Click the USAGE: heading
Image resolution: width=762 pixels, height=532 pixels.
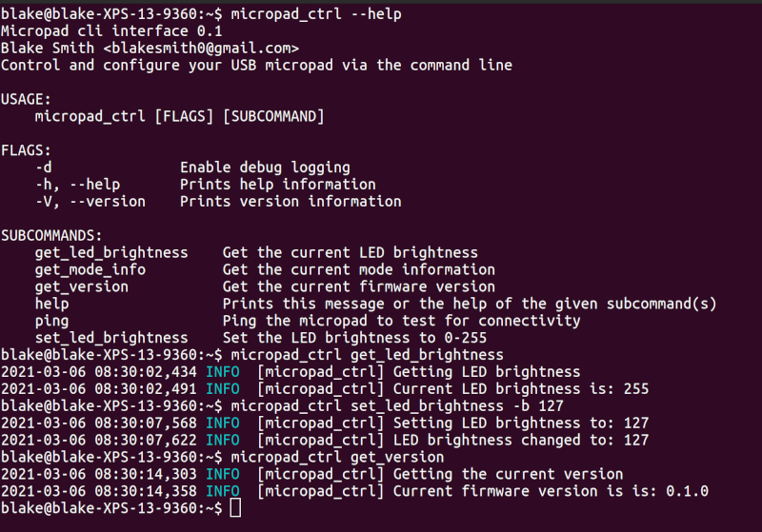(x=26, y=100)
